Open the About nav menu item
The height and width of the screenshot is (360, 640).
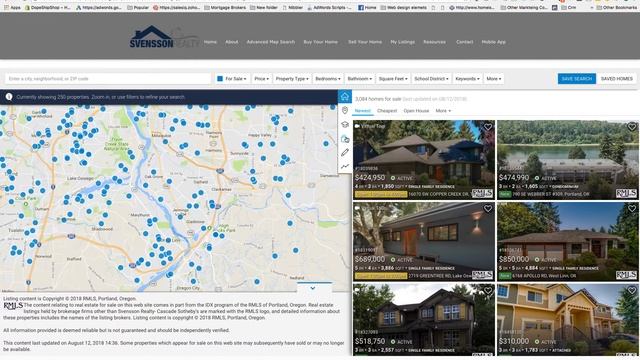pyautogui.click(x=231, y=42)
